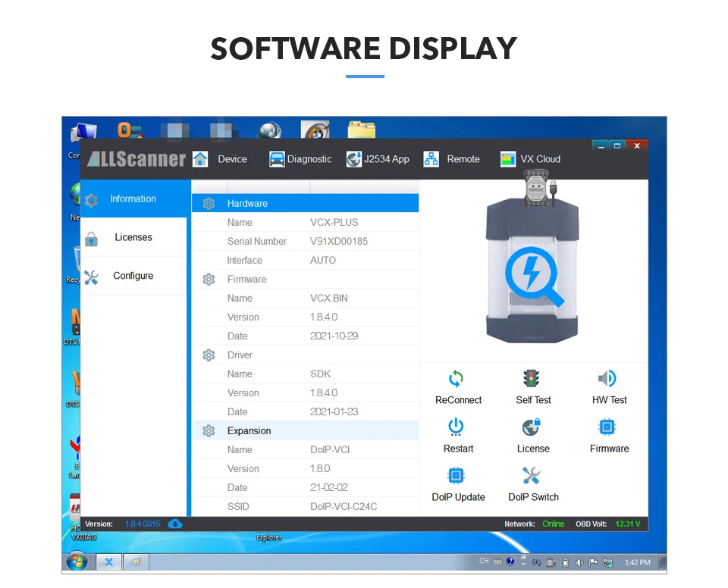Image resolution: width=728 pixels, height=588 pixels.
Task: Collapse the Driver section header
Action: [x=305, y=355]
